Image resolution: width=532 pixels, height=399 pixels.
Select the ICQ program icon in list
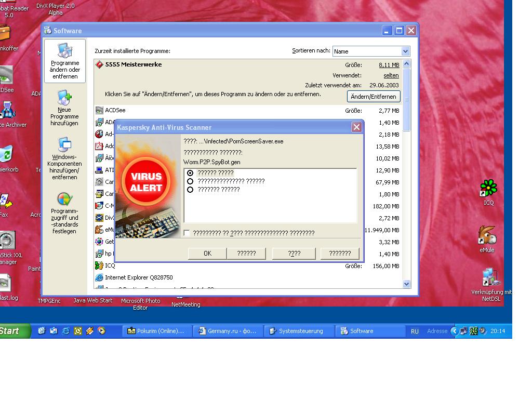(x=99, y=265)
